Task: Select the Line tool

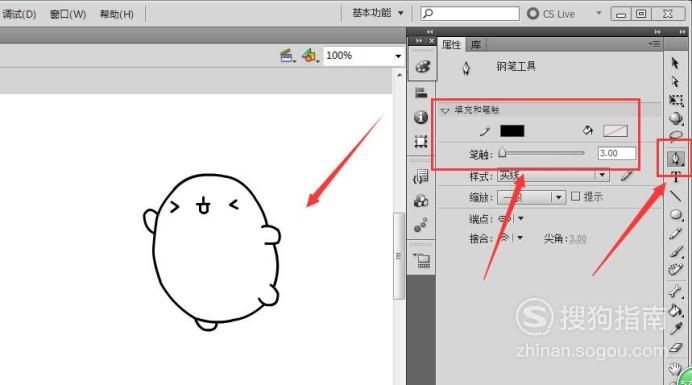Action: (x=676, y=196)
